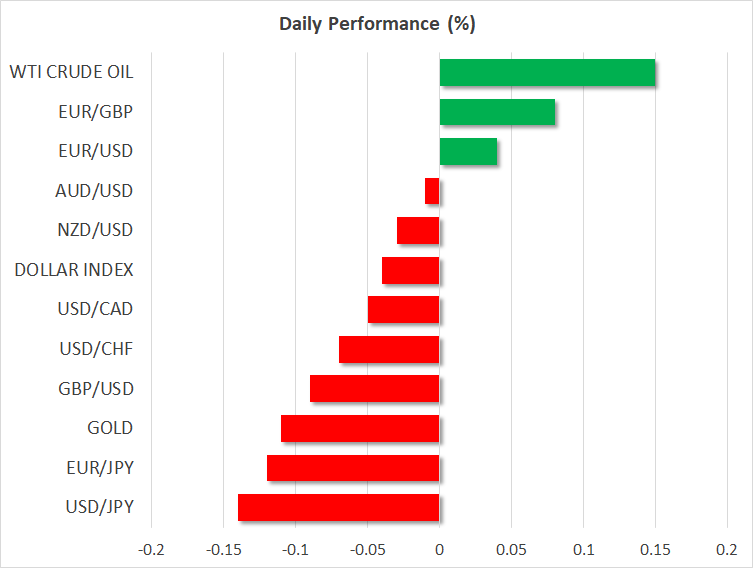Click the WTI CRUDE OIL axis label

click(x=71, y=72)
